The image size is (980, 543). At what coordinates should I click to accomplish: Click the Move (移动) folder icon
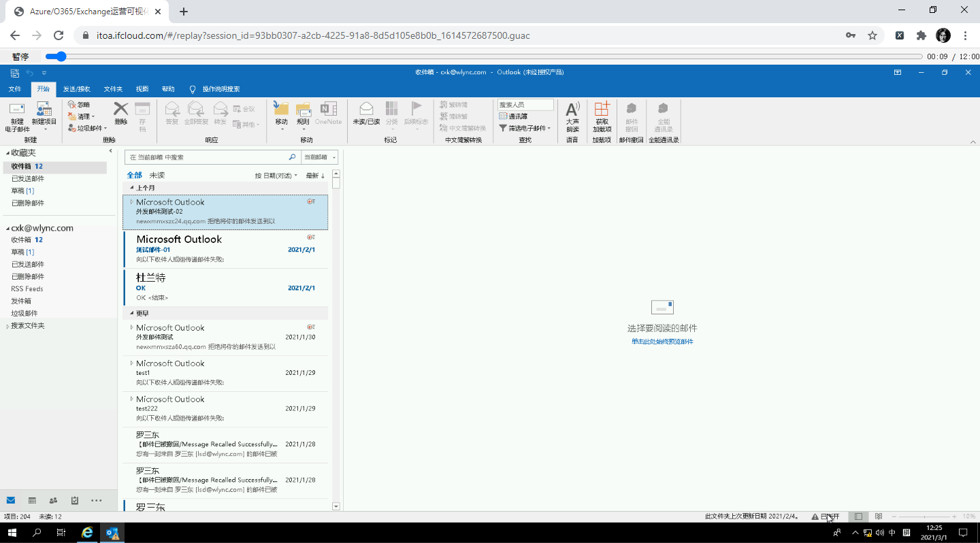281,108
